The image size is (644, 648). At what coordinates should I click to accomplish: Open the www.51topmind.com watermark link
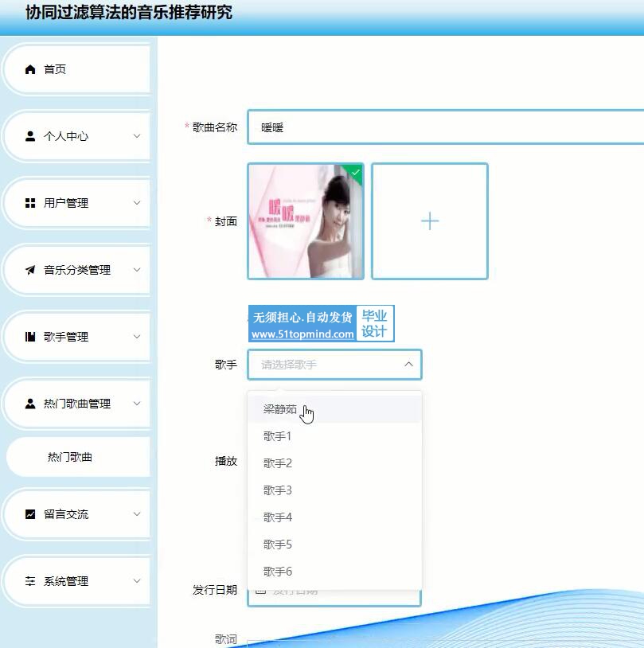point(302,334)
